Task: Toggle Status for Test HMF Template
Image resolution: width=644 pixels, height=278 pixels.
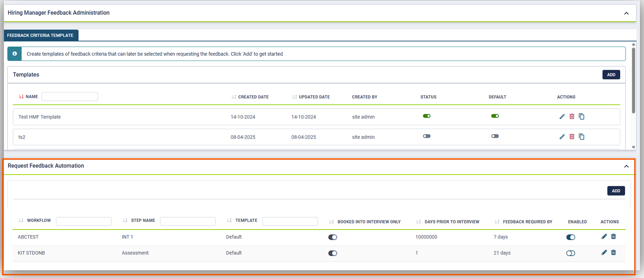Action: pyautogui.click(x=427, y=116)
